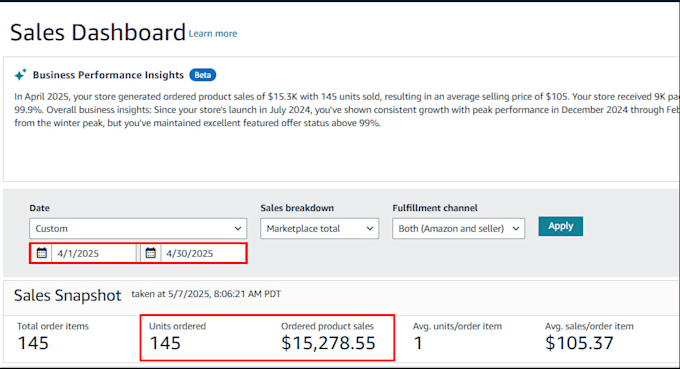Click the Beta badge

203,75
